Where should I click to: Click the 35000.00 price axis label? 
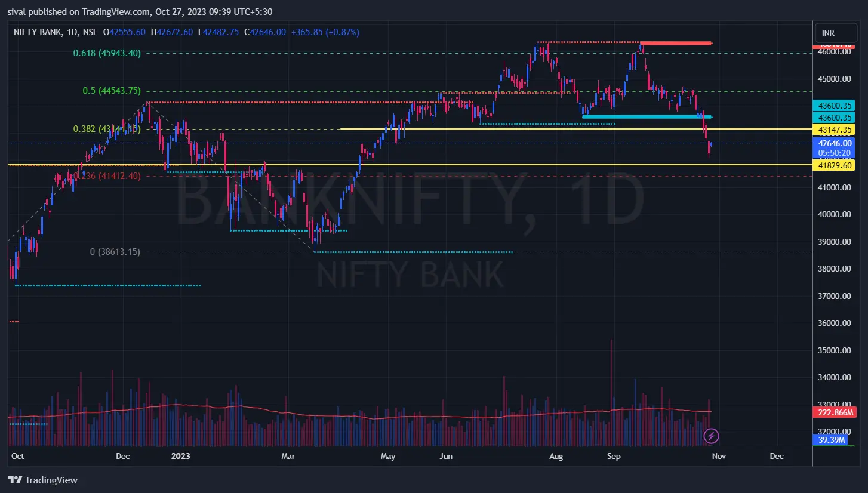click(835, 350)
